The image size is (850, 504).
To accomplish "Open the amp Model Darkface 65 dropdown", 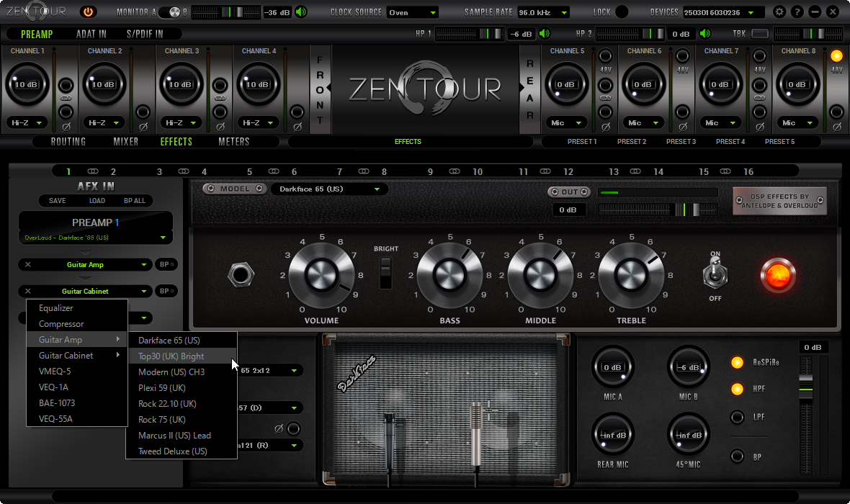I will click(x=329, y=189).
